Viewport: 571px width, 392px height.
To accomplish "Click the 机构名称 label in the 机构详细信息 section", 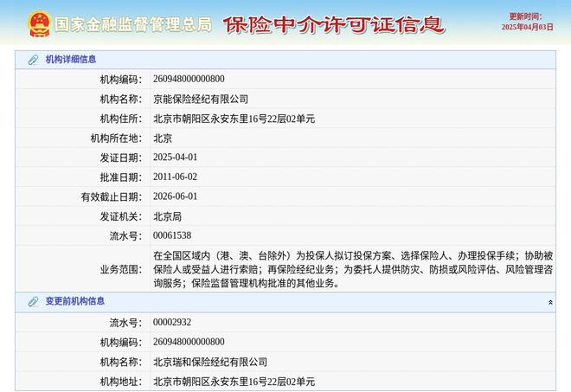I will tap(121, 100).
